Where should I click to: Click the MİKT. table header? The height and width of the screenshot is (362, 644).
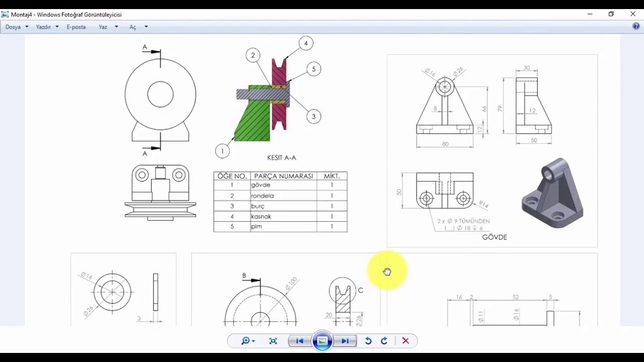pyautogui.click(x=332, y=176)
